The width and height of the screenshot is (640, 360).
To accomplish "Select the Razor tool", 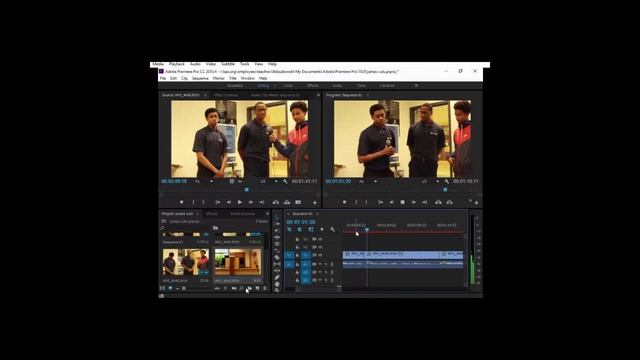I will (x=277, y=257).
